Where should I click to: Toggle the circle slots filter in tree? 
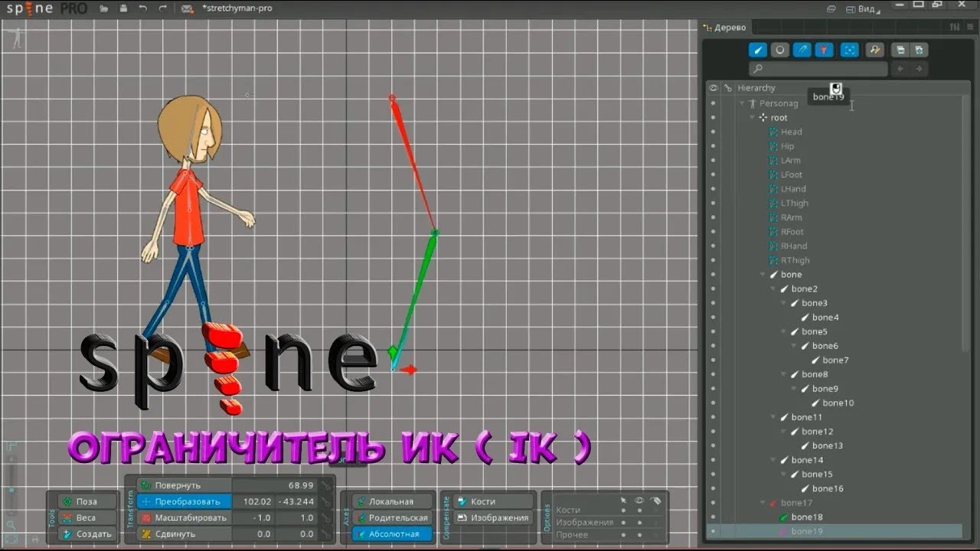tap(779, 50)
